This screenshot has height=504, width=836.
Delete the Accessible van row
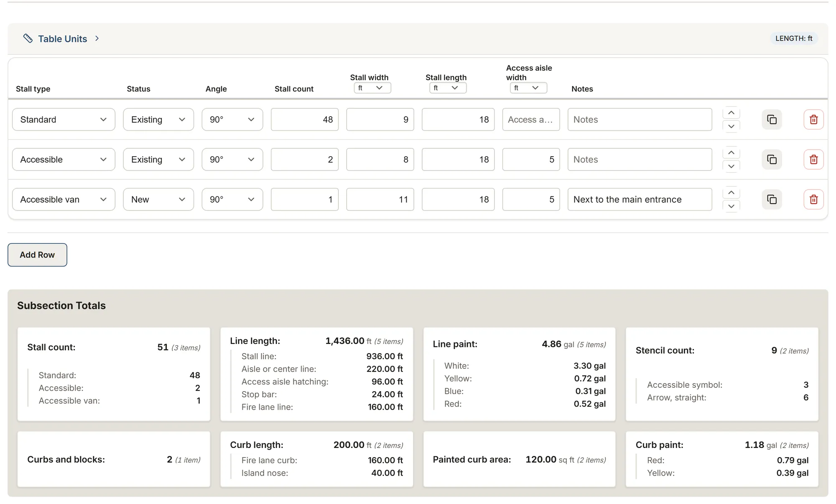click(x=813, y=199)
